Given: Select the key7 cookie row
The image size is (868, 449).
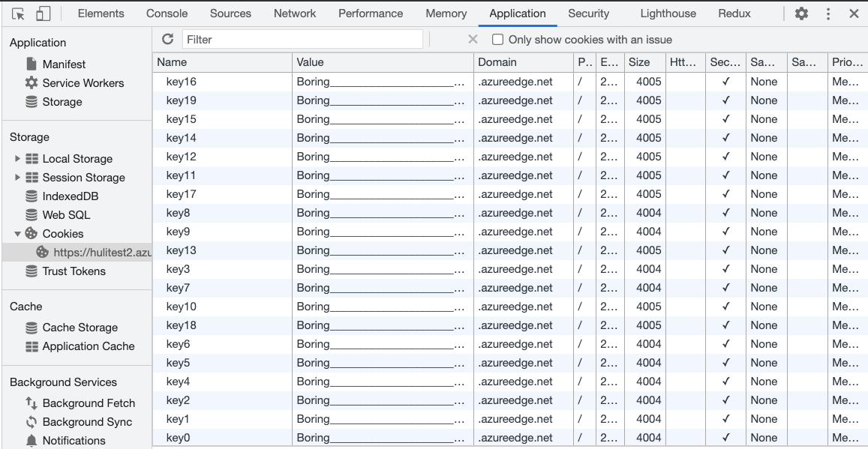Looking at the screenshot, I should [510, 288].
